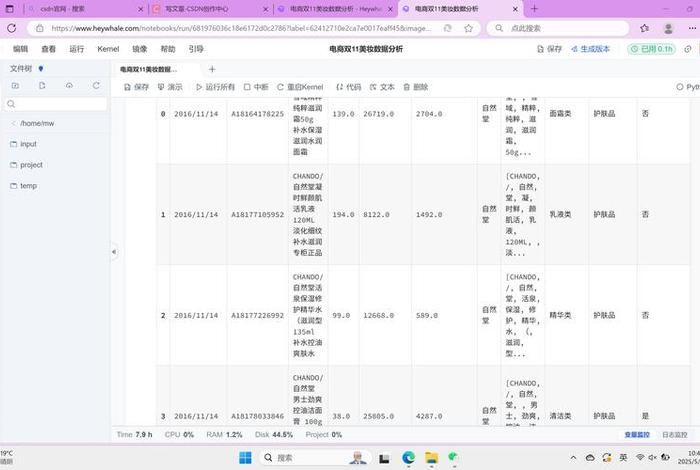Show hidden system tray icons chevron
Viewport: 700px width, 470px height.
(573, 458)
